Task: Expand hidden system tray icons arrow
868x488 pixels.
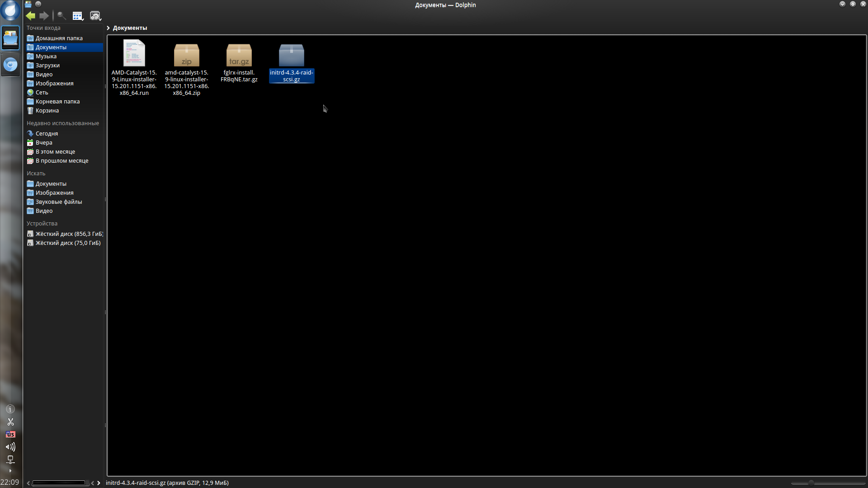Action: (x=10, y=471)
